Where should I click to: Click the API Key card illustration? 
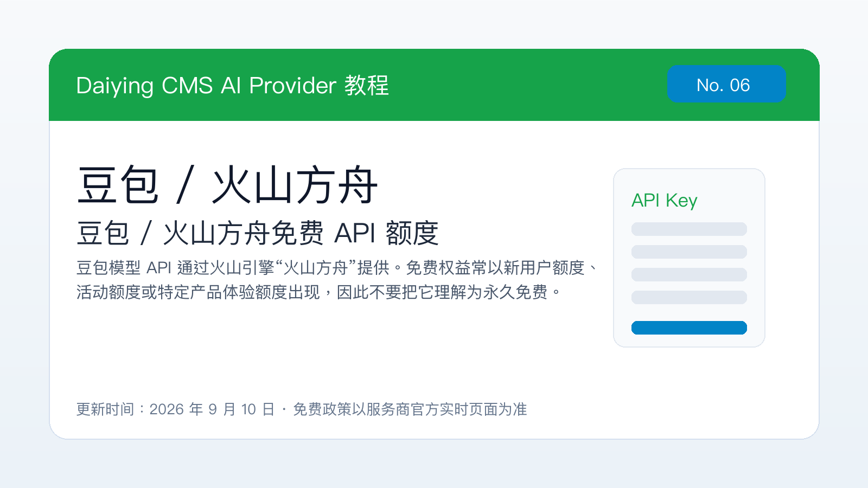(689, 258)
